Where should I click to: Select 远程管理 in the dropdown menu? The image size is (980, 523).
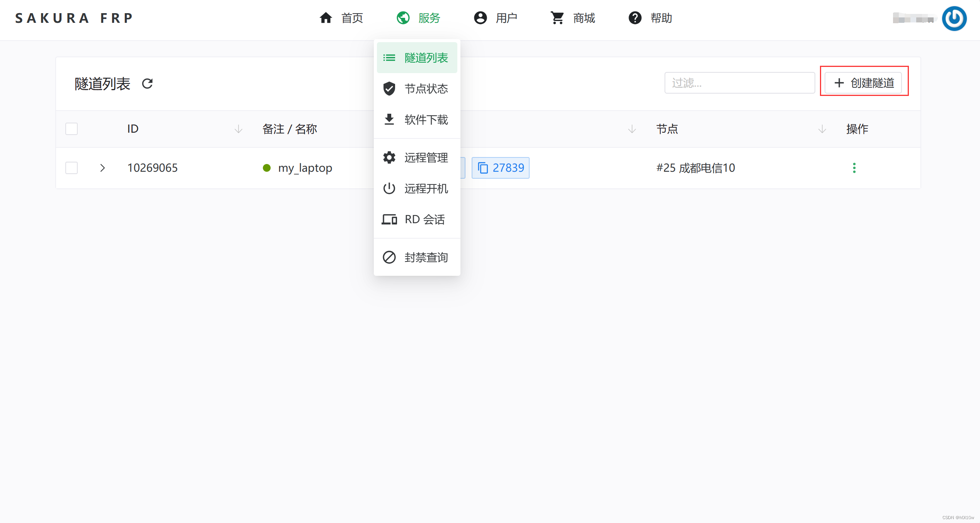click(417, 157)
